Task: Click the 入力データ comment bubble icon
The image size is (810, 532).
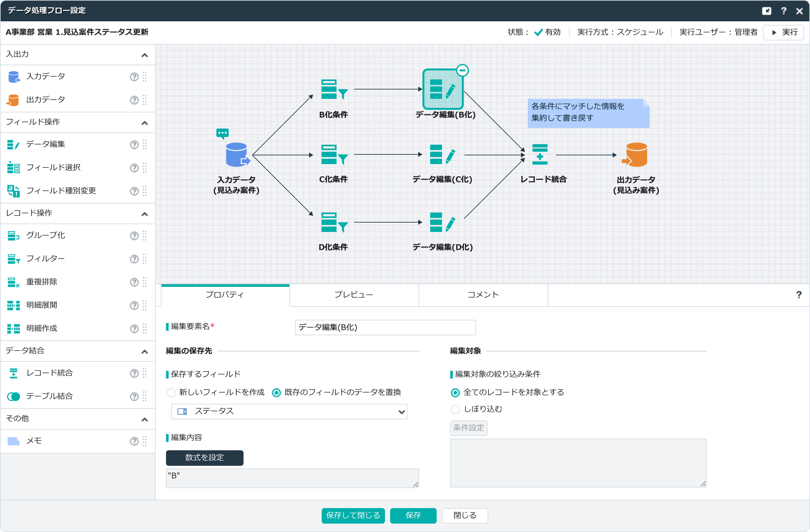Action: 222,133
